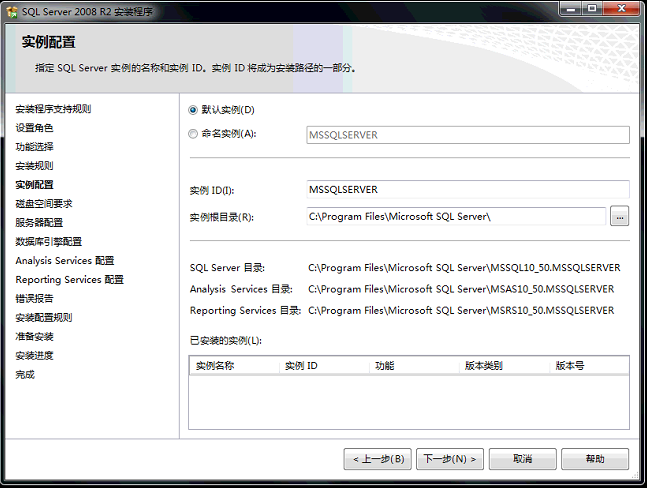Choose 数据库引擎配置 in the sidebar
This screenshot has width=647, height=488.
coord(48,242)
